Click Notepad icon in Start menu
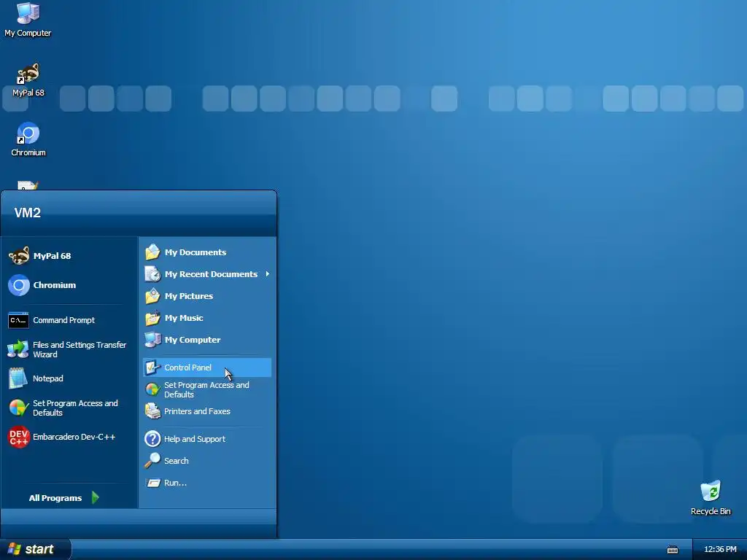The width and height of the screenshot is (747, 560). (x=18, y=378)
